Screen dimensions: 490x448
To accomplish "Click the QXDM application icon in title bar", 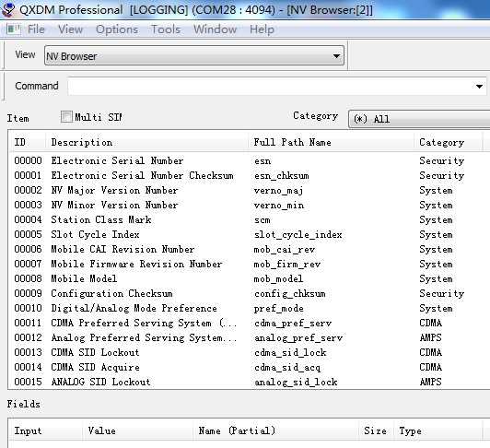I will pos(8,9).
